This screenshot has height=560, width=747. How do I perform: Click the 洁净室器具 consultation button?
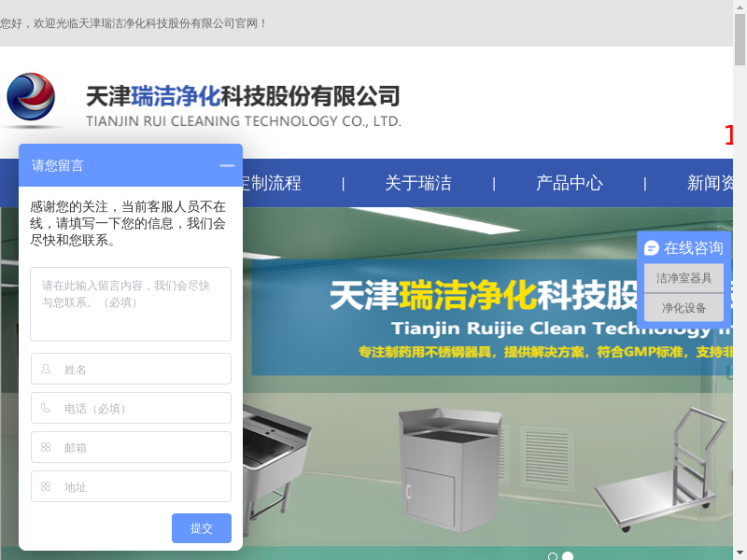[x=684, y=278]
